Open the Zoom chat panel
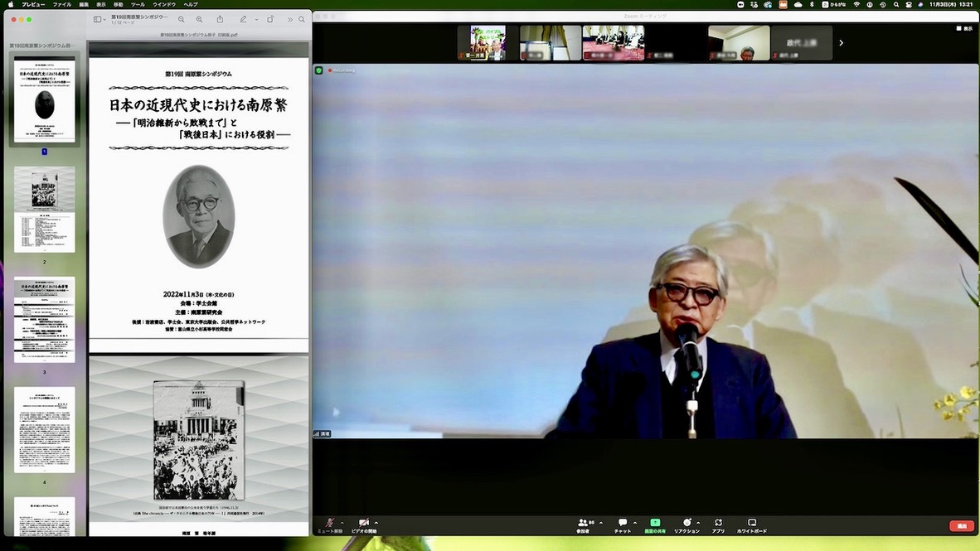The image size is (980, 551). 622,524
